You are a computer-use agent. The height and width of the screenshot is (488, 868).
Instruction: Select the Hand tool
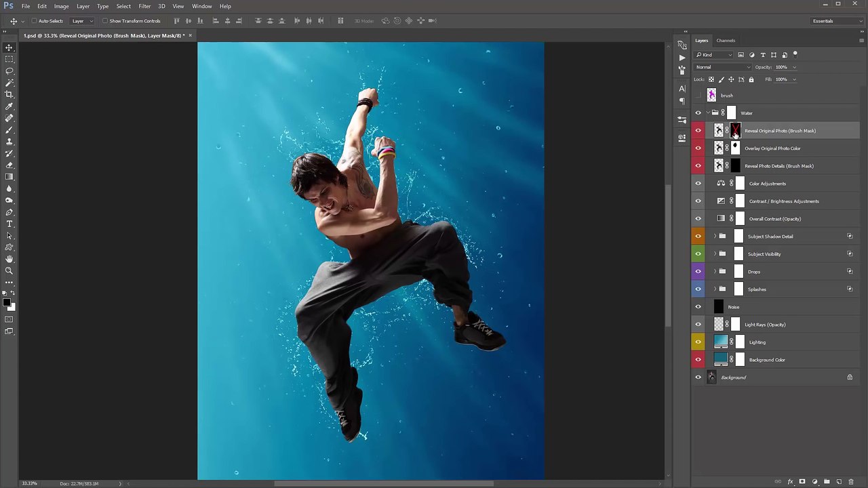pos(9,259)
